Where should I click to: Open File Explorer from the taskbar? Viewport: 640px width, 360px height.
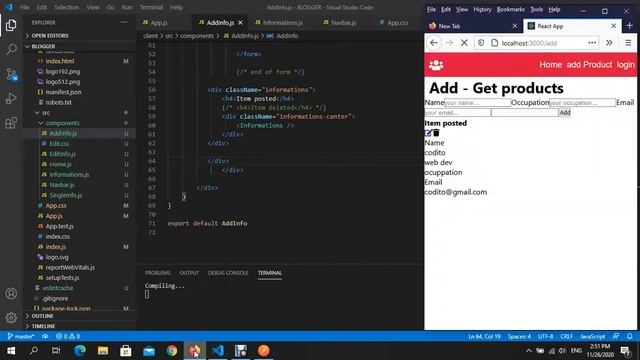(103, 351)
